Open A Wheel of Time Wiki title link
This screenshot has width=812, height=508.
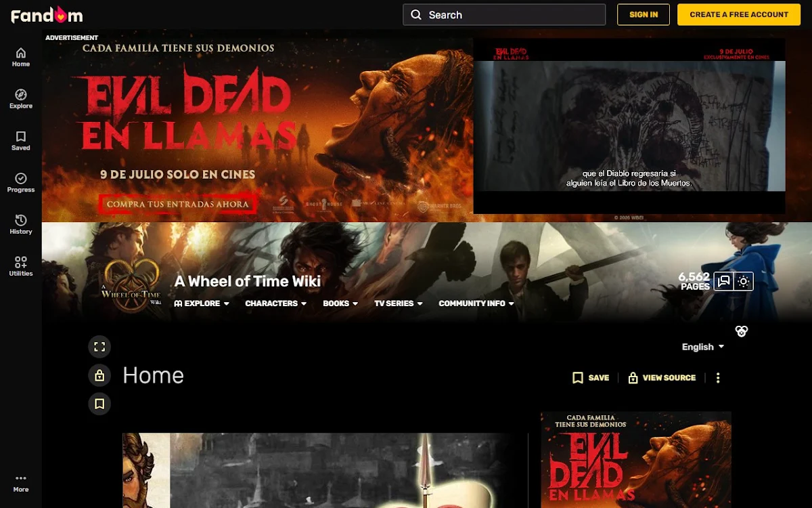click(248, 281)
